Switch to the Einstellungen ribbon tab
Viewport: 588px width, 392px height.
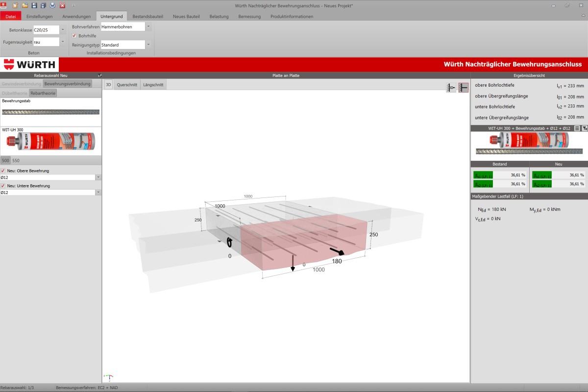[x=40, y=16]
